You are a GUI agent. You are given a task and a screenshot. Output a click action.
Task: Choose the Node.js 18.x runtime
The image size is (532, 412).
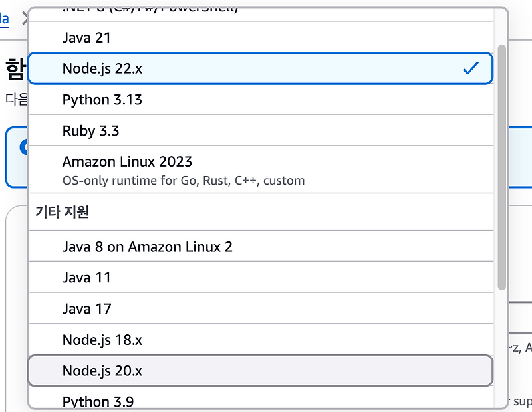click(100, 340)
